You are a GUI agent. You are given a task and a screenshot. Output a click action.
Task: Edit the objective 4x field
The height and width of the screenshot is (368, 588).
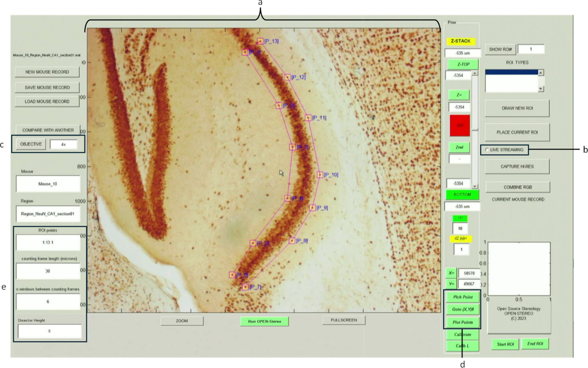(x=63, y=144)
